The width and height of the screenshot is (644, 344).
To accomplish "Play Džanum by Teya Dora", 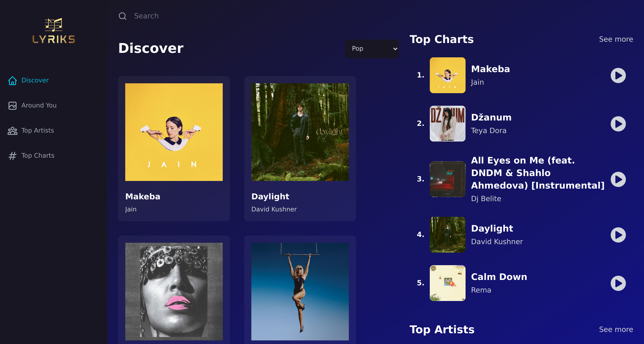I will (x=618, y=124).
